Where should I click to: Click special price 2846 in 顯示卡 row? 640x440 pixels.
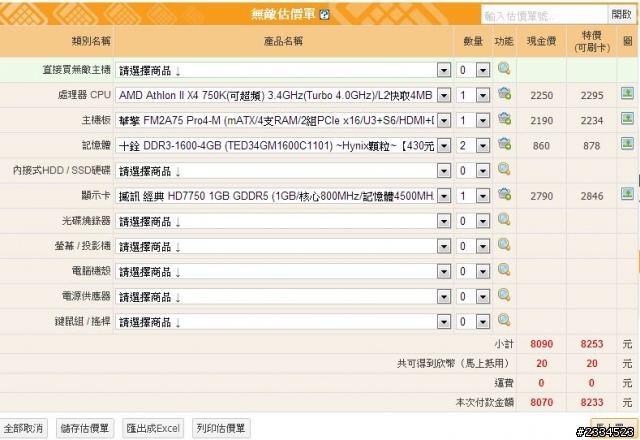592,196
